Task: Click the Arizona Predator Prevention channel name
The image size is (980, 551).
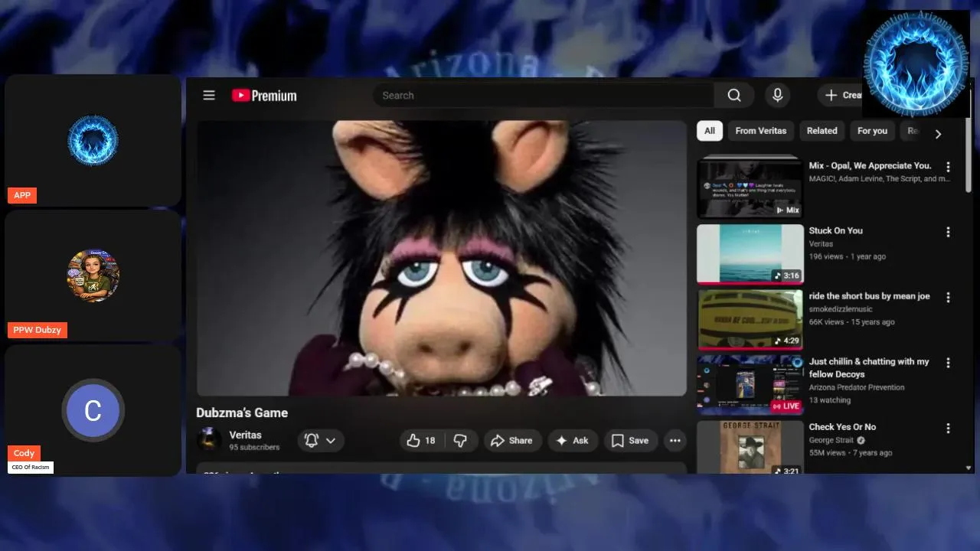Action: click(x=857, y=387)
